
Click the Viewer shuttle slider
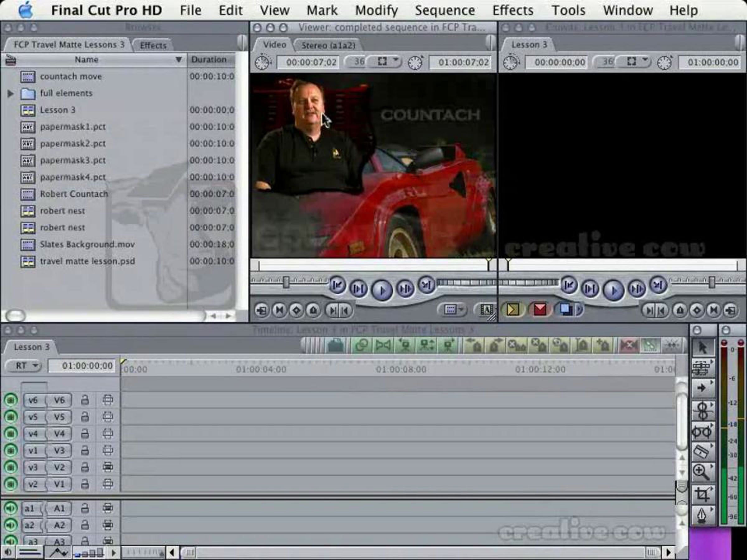tap(286, 282)
